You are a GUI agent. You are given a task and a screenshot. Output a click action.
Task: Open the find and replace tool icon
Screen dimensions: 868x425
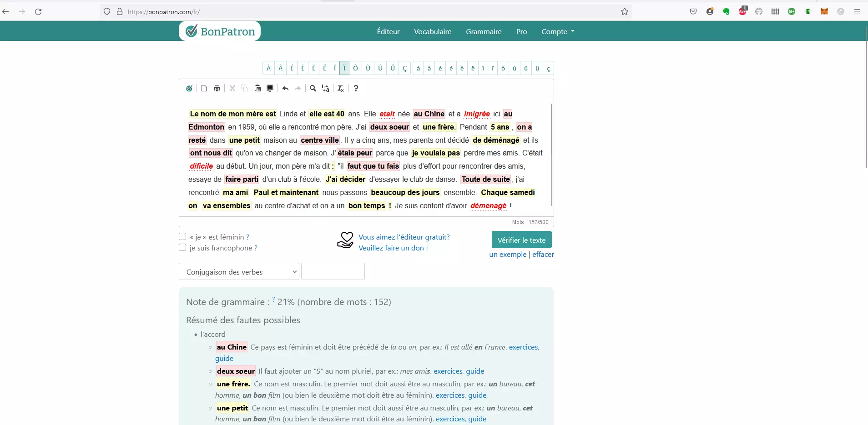pos(326,88)
